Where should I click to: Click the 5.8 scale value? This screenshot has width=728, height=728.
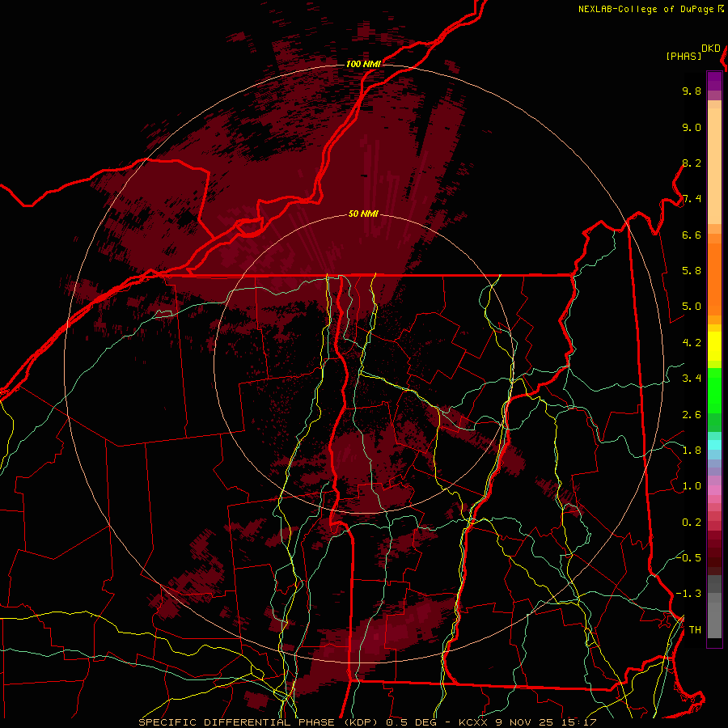pos(692,271)
